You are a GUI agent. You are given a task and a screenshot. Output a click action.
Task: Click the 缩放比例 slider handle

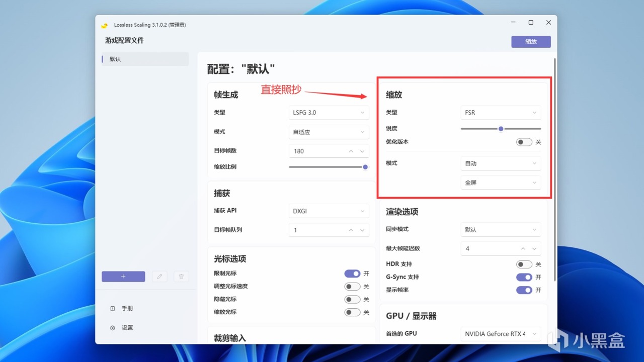pos(365,167)
